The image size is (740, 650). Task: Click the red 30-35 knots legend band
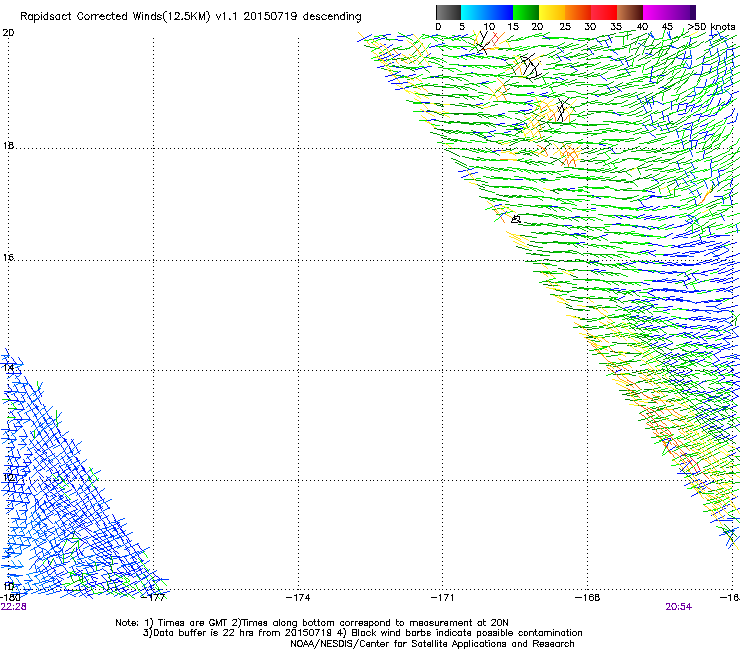(604, 12)
